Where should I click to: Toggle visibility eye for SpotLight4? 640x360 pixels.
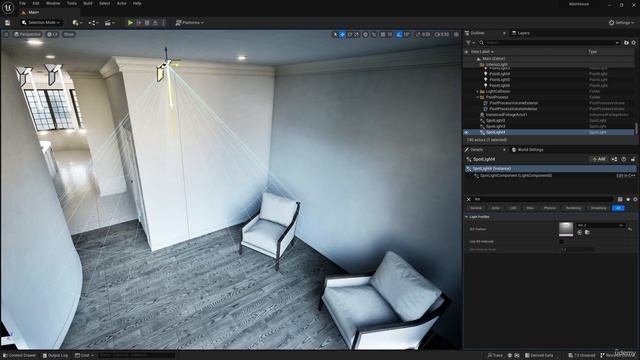[466, 132]
